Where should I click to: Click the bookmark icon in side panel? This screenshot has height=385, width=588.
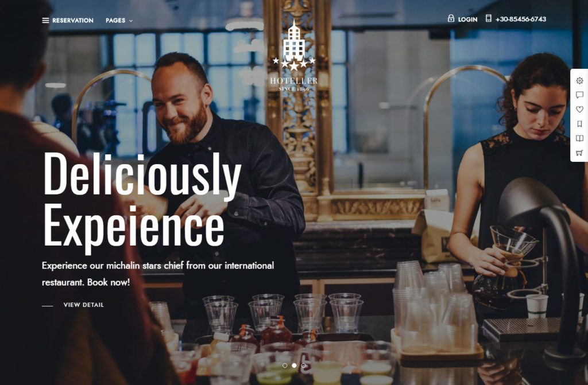click(579, 124)
